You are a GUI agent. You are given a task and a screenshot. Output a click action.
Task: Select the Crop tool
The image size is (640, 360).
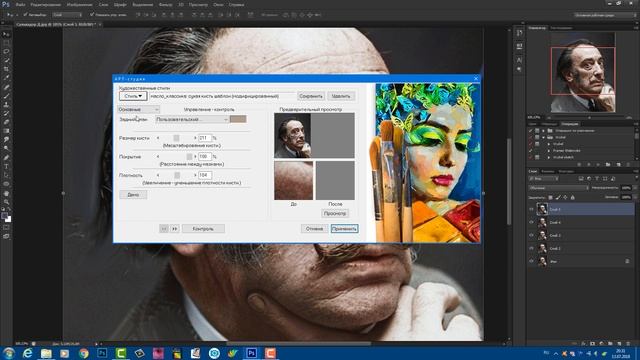[x=6, y=69]
